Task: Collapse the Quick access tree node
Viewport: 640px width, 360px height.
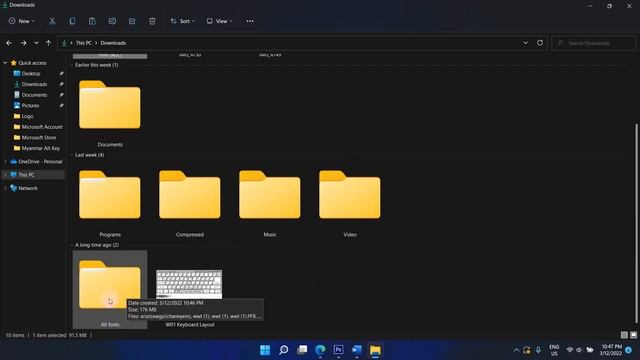Action: [x=5, y=63]
